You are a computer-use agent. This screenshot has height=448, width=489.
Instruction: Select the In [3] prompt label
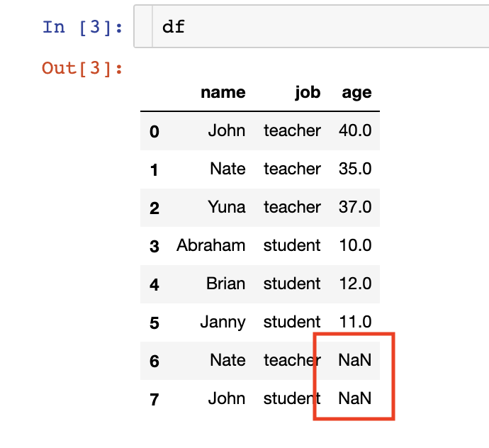point(83,27)
